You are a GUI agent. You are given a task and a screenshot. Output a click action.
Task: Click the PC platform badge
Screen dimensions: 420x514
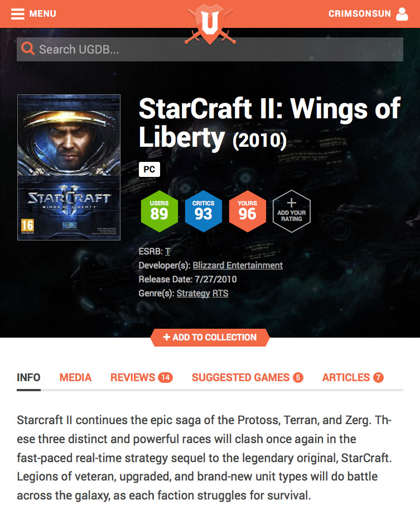pyautogui.click(x=149, y=169)
